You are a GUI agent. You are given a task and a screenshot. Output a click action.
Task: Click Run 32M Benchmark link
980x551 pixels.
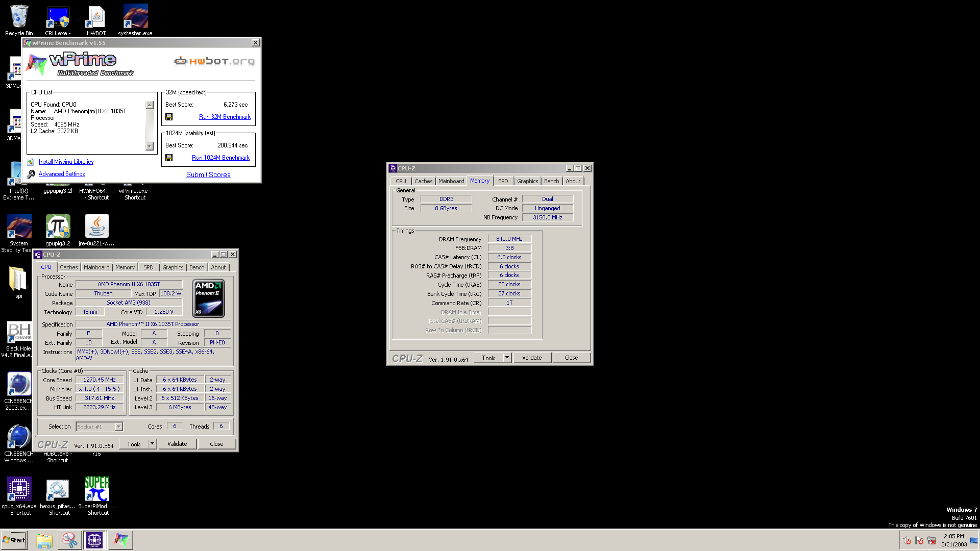pos(225,117)
